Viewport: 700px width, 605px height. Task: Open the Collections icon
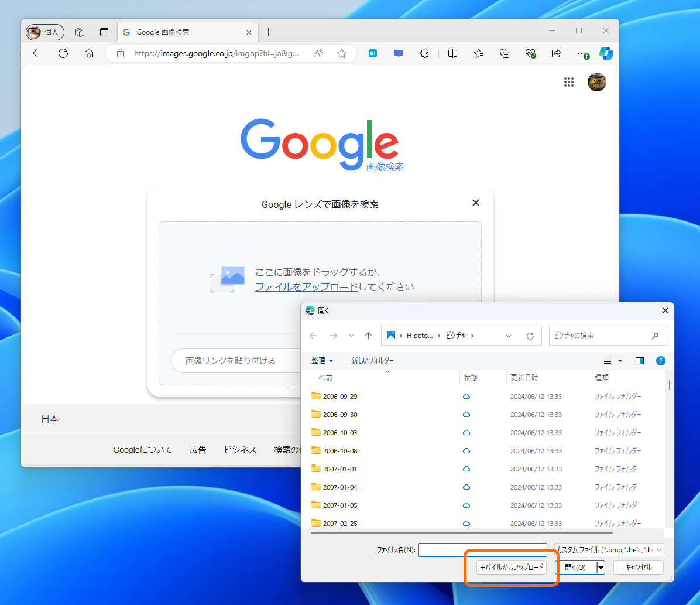[505, 53]
